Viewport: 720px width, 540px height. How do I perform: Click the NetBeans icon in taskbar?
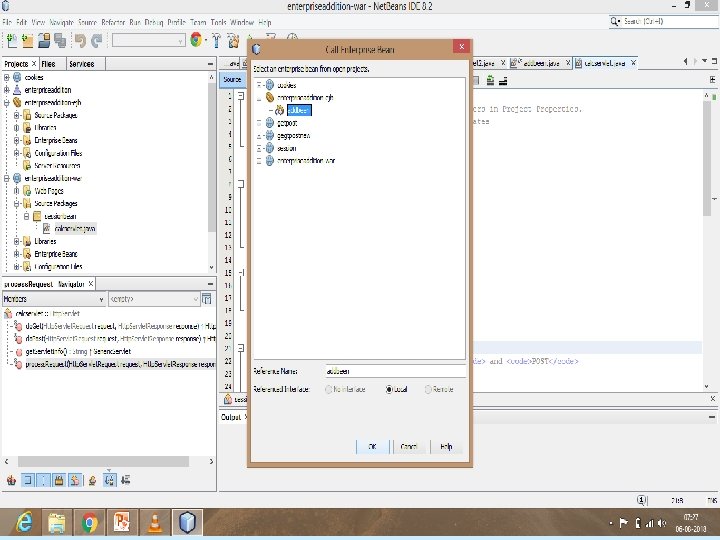coord(187,523)
